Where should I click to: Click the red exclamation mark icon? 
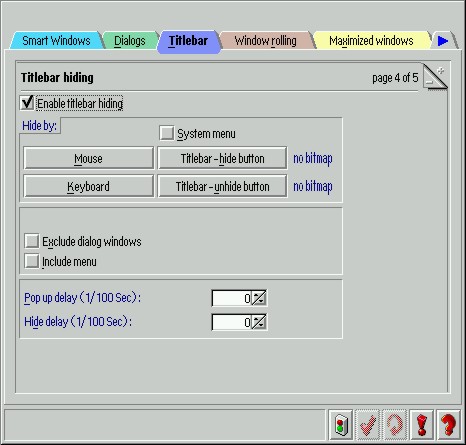point(421,425)
